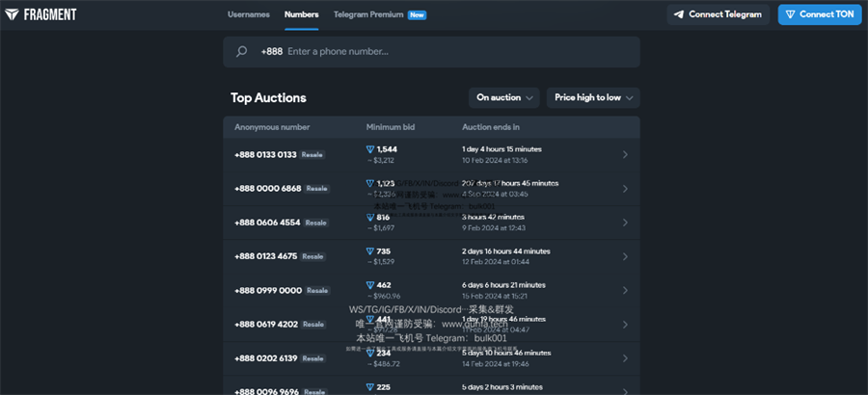Open the +888 0619 4202 row arrow

click(625, 324)
